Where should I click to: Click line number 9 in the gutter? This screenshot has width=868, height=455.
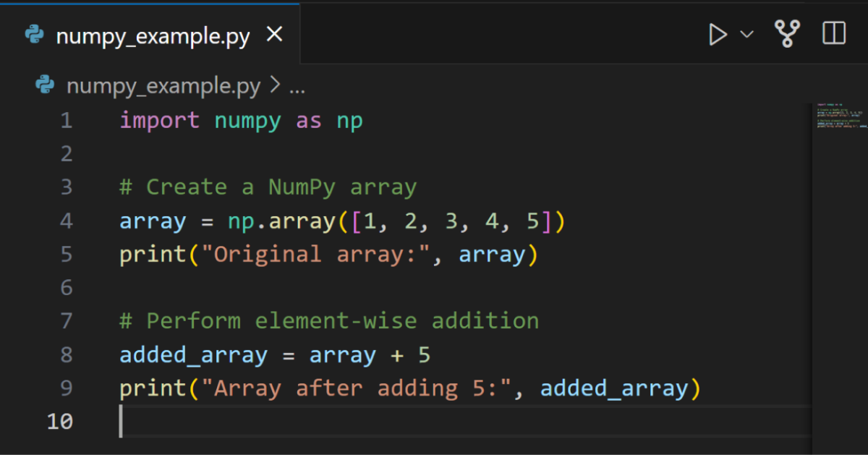(66, 388)
